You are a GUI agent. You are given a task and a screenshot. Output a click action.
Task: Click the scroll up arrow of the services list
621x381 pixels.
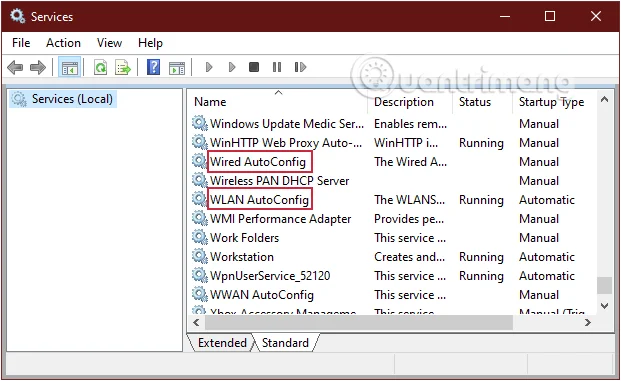tap(604, 99)
